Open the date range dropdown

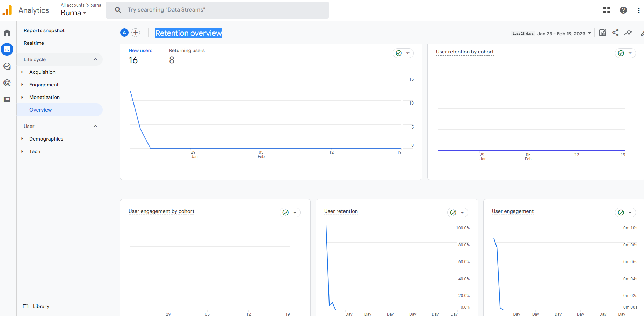click(564, 34)
